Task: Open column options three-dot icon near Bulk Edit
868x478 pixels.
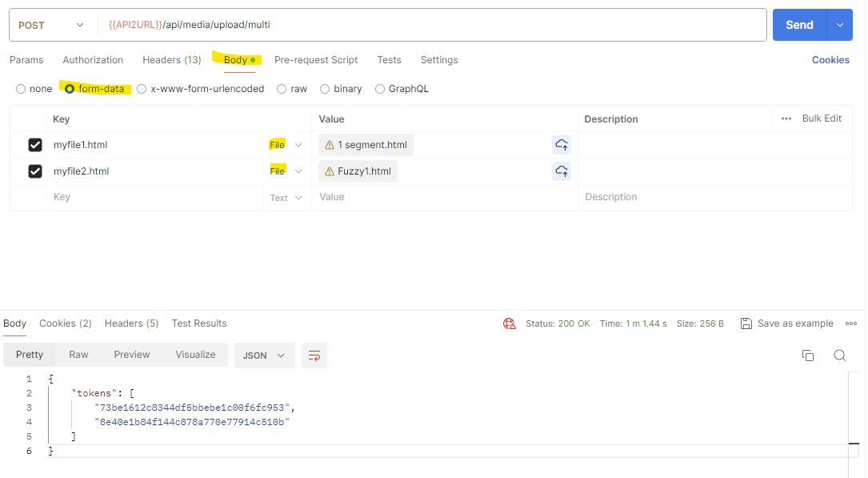Action: pyautogui.click(x=786, y=118)
